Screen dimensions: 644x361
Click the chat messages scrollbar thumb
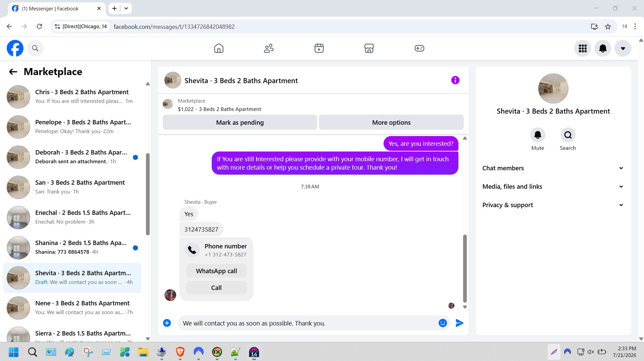[x=465, y=268]
